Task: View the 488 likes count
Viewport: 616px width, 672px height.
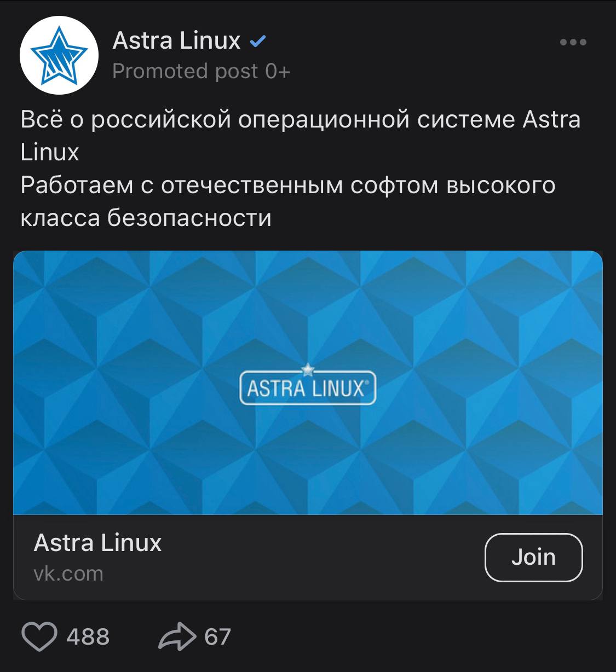Action: (x=88, y=637)
